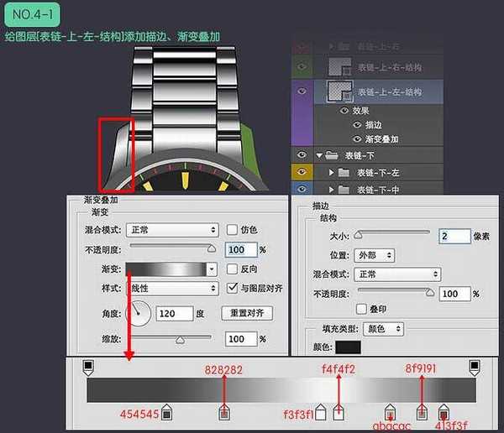Click the gradient angle dial
504x433 pixels.
click(139, 314)
